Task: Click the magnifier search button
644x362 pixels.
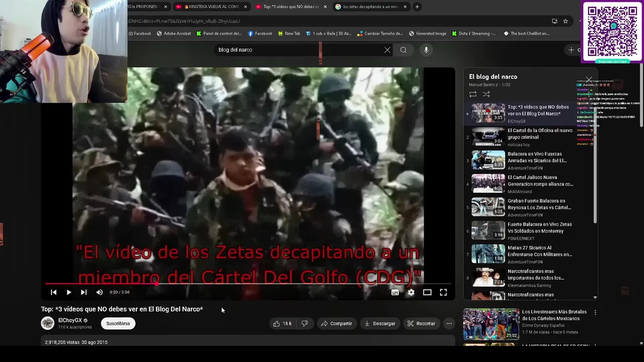Action: coord(404,50)
